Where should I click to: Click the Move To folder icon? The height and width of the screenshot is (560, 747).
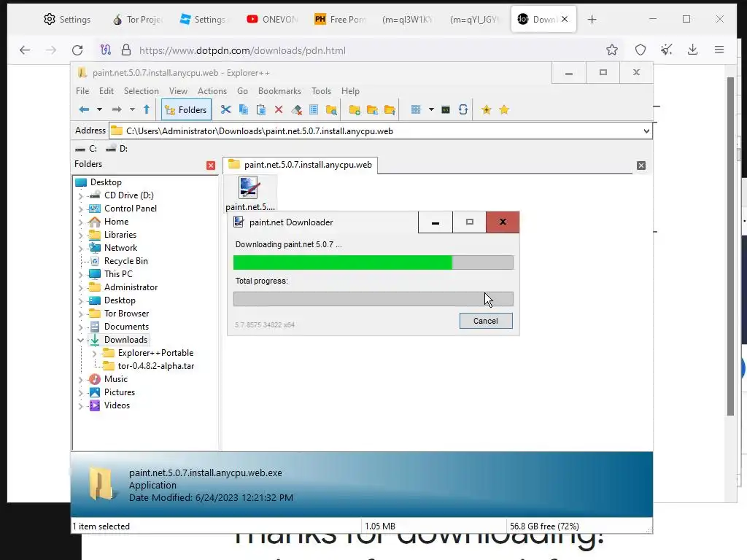pos(390,110)
